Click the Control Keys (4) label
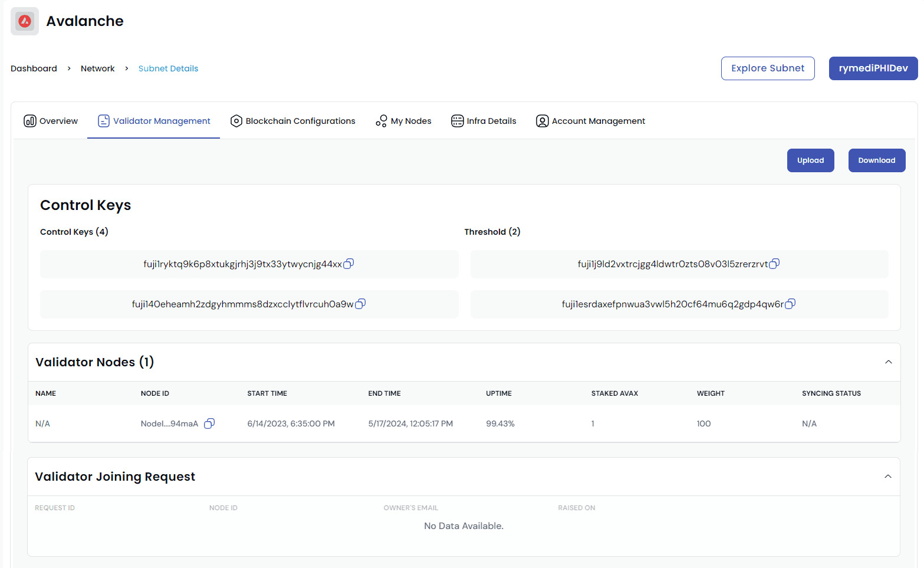The width and height of the screenshot is (924, 568). click(74, 232)
